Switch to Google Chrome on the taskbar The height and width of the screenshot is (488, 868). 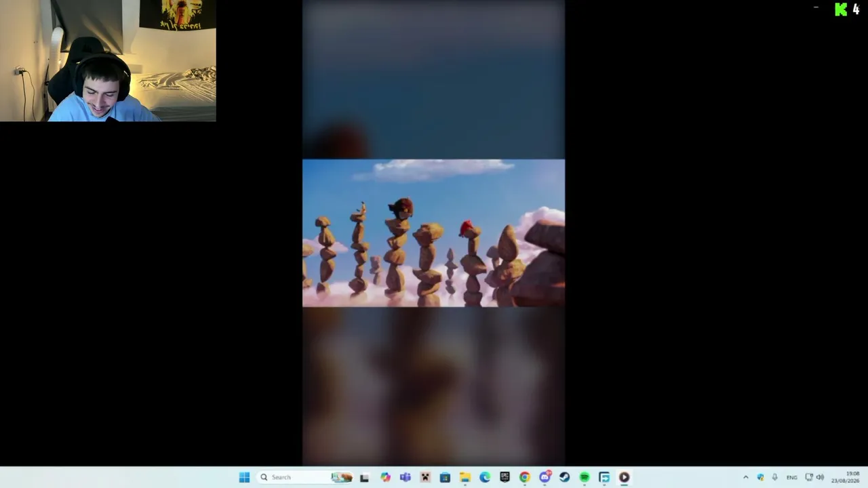tap(524, 477)
